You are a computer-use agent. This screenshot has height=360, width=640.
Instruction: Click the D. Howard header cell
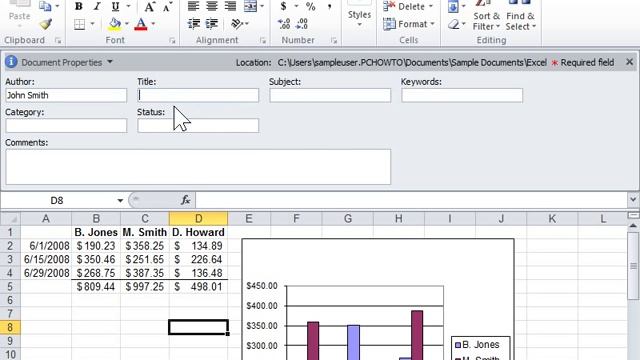pyautogui.click(x=198, y=232)
